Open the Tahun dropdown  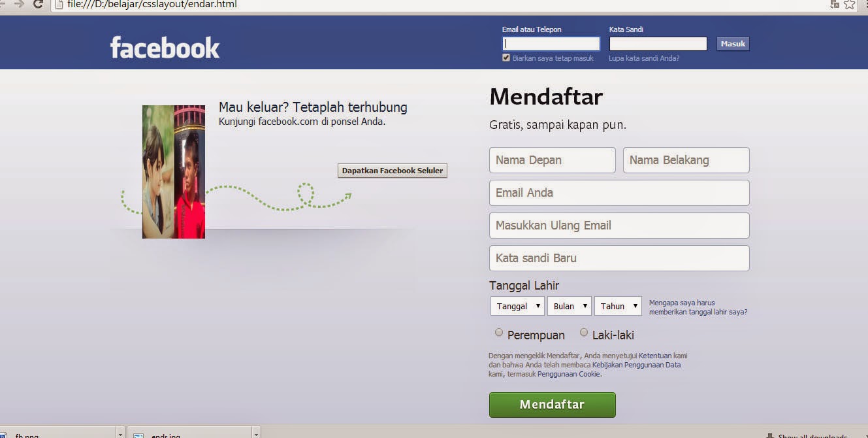click(x=618, y=306)
